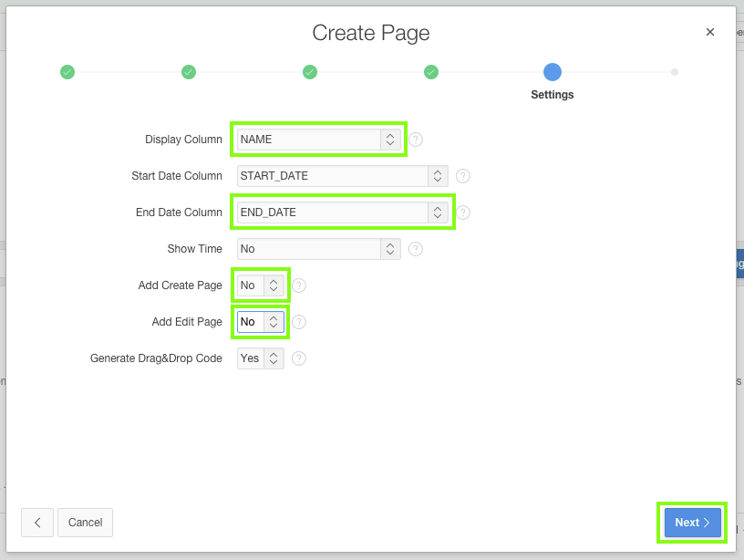The width and height of the screenshot is (744, 560).
Task: Jump to the first completed wizard step
Action: 67,72
